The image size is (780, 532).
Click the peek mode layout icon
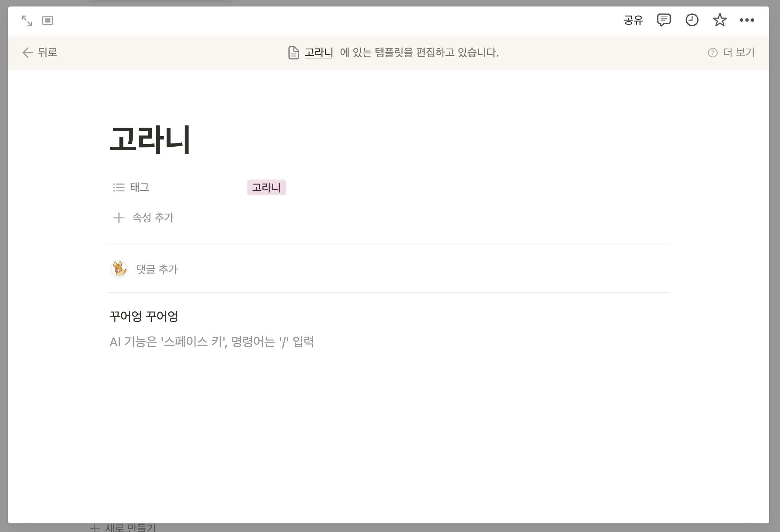coord(48,21)
